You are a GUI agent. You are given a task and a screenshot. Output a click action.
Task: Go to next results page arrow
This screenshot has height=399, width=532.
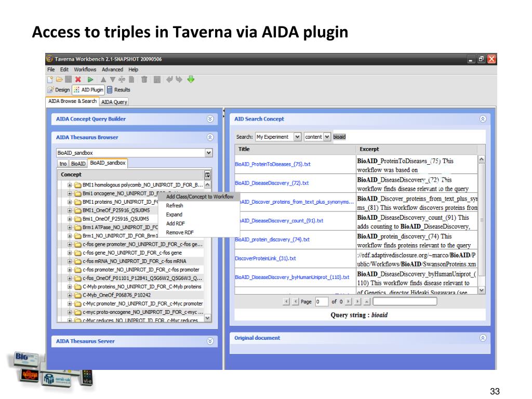(348, 301)
